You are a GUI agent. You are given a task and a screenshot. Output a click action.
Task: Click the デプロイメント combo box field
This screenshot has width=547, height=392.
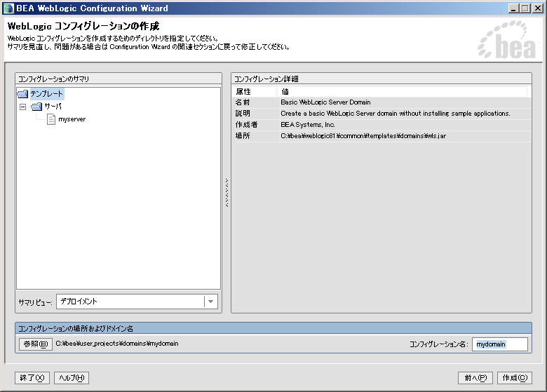[x=130, y=302]
